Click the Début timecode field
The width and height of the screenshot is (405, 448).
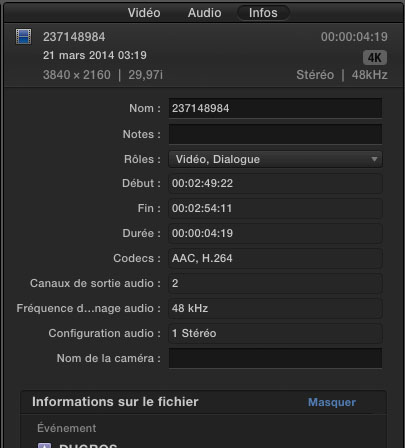275,183
